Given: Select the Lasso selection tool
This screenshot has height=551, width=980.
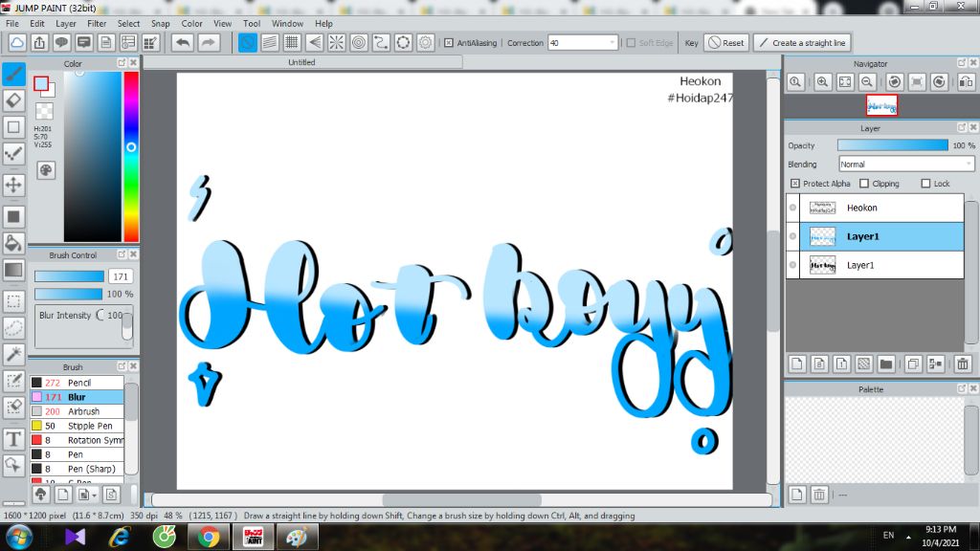Looking at the screenshot, I should (13, 327).
